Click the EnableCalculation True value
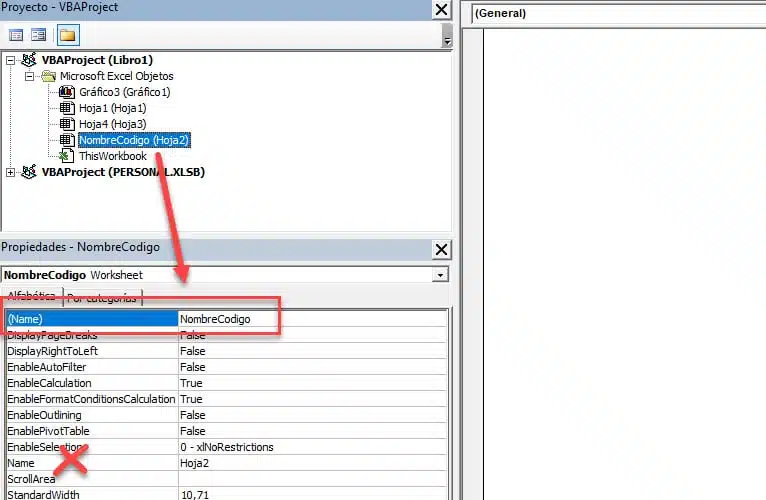This screenshot has width=766, height=500. coord(313,383)
